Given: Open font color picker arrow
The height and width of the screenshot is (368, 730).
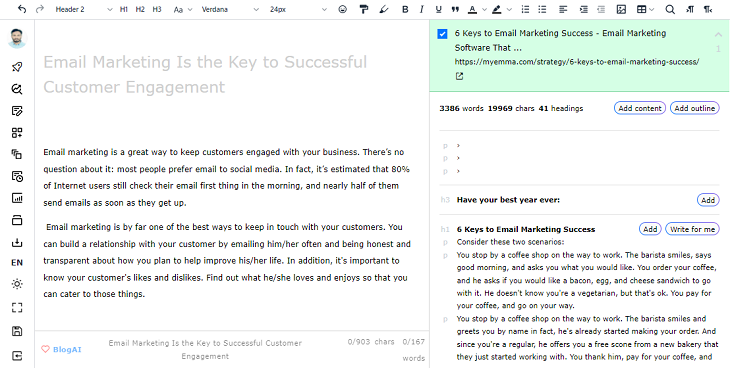Looking at the screenshot, I should pos(484,9).
